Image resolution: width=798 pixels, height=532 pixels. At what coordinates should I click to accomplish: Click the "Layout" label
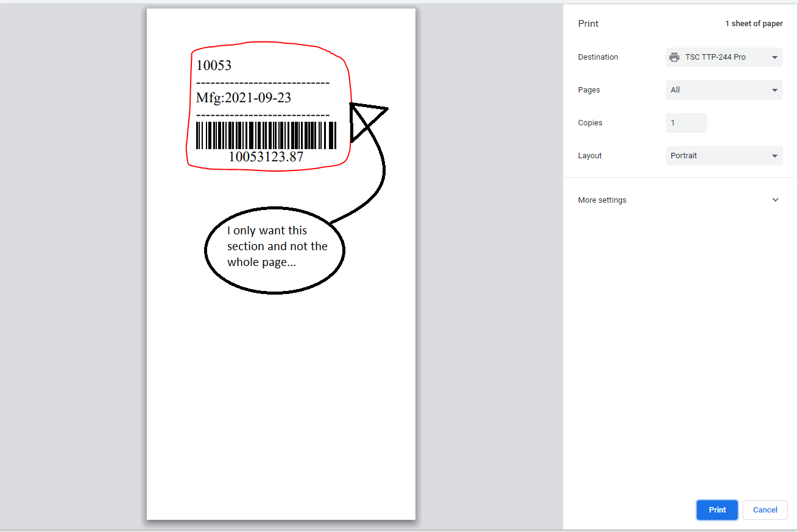(x=590, y=156)
